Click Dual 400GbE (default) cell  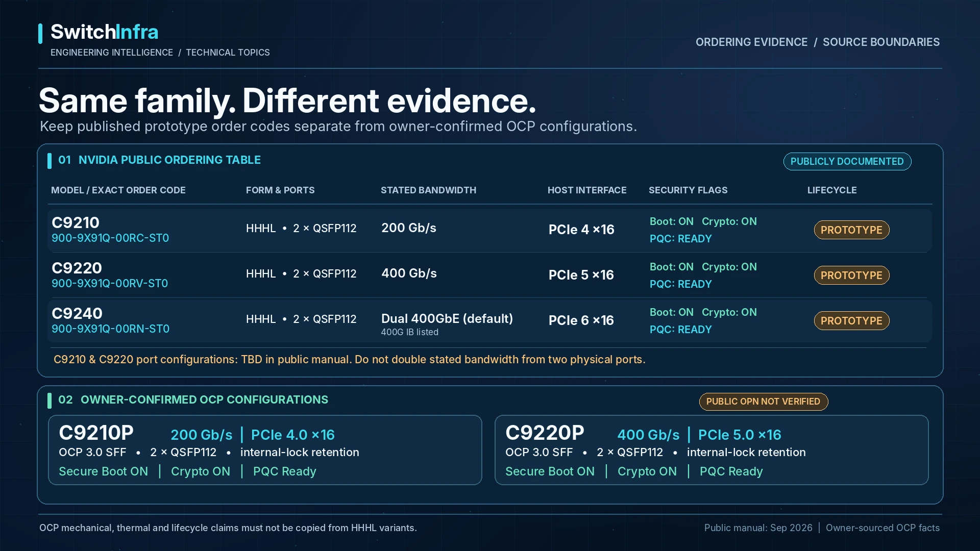coord(447,318)
